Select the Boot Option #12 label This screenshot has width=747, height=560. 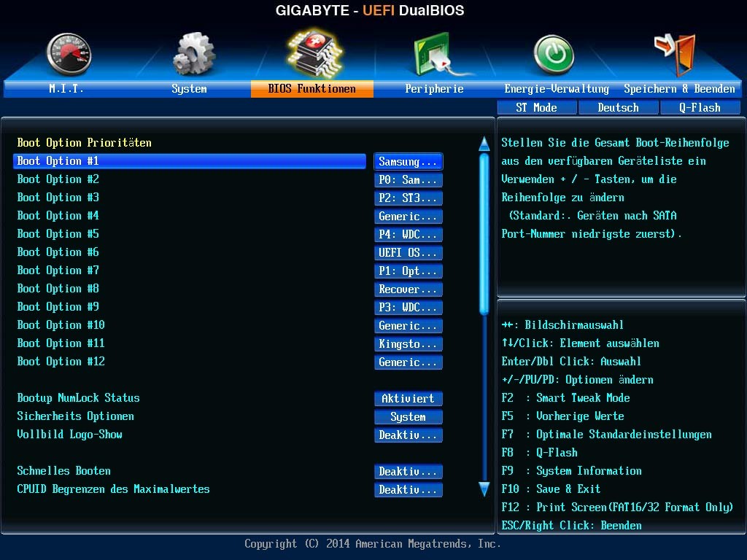[x=61, y=362]
